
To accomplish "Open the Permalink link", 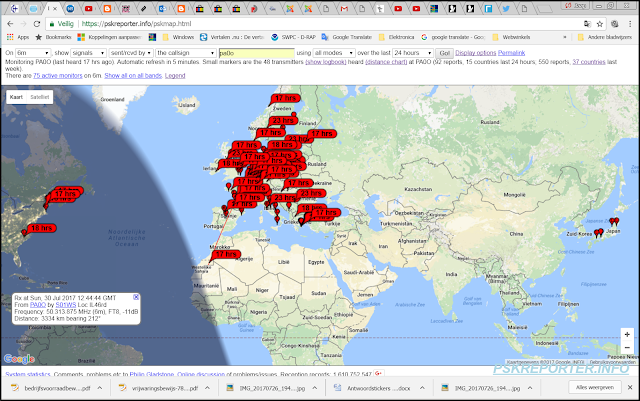I will pos(511,53).
